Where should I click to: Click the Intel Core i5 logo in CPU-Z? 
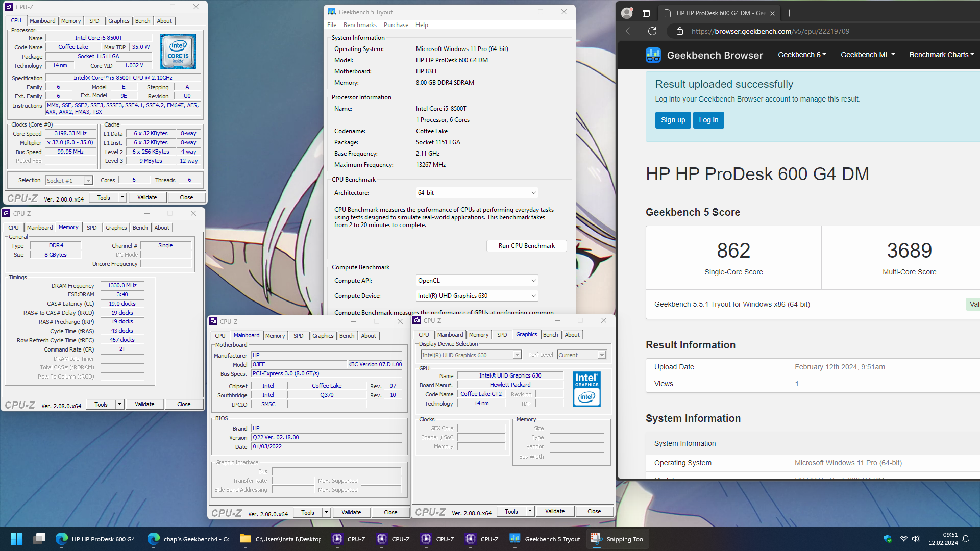tap(178, 52)
